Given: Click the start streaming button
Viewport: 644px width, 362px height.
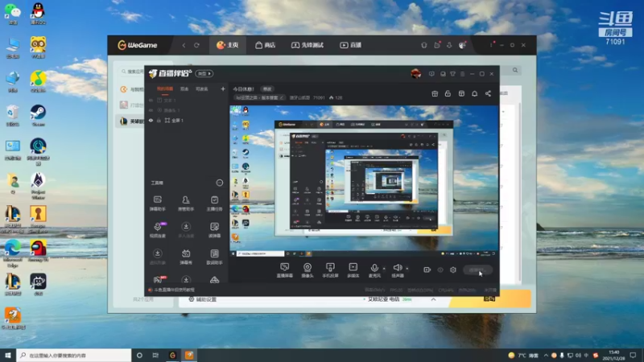Looking at the screenshot, I should tap(477, 269).
